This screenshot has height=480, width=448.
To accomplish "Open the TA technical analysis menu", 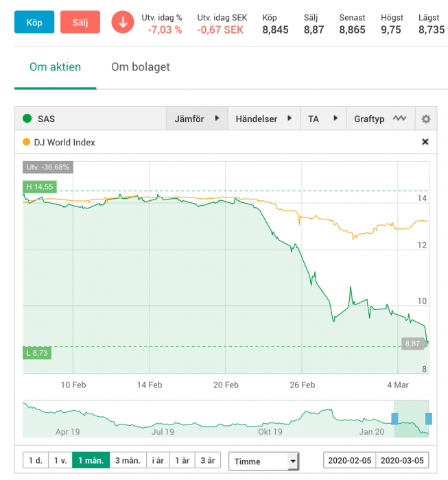I will (x=323, y=119).
